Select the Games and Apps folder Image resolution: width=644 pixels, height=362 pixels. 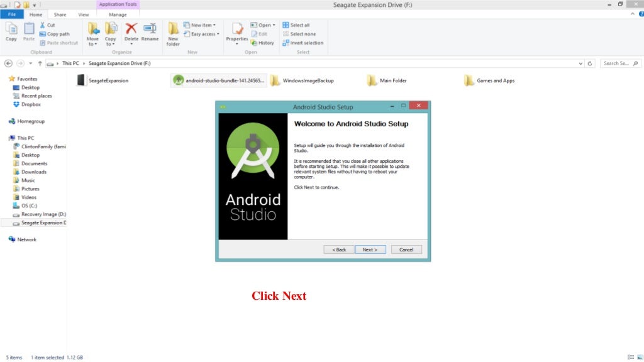[x=489, y=80]
